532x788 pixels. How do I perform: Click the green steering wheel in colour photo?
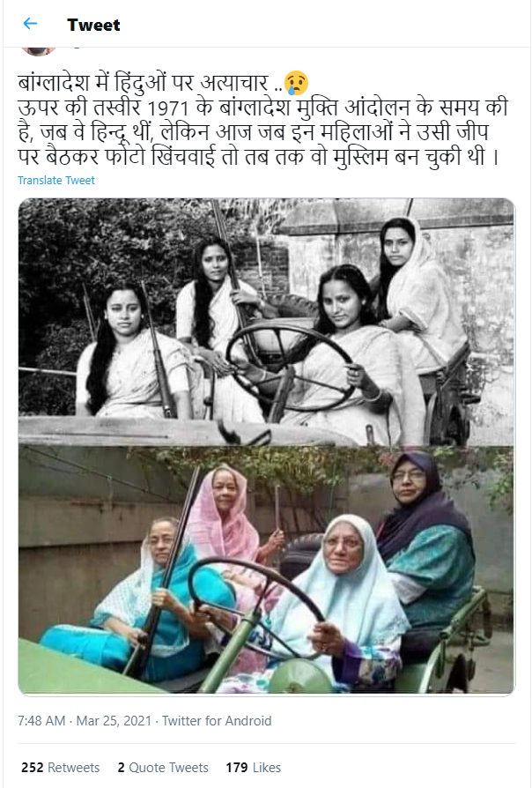pyautogui.click(x=256, y=608)
